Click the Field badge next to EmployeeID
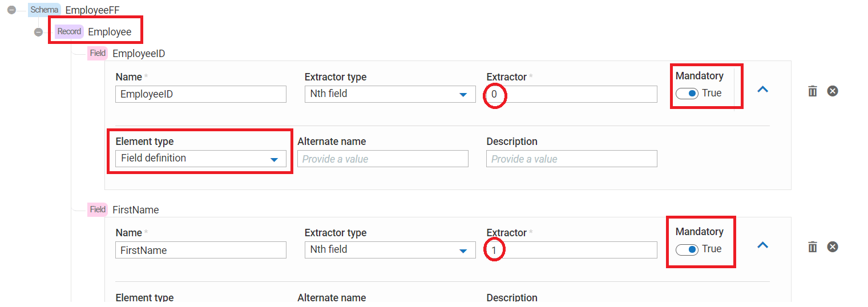The width and height of the screenshot is (868, 307). coord(98,53)
